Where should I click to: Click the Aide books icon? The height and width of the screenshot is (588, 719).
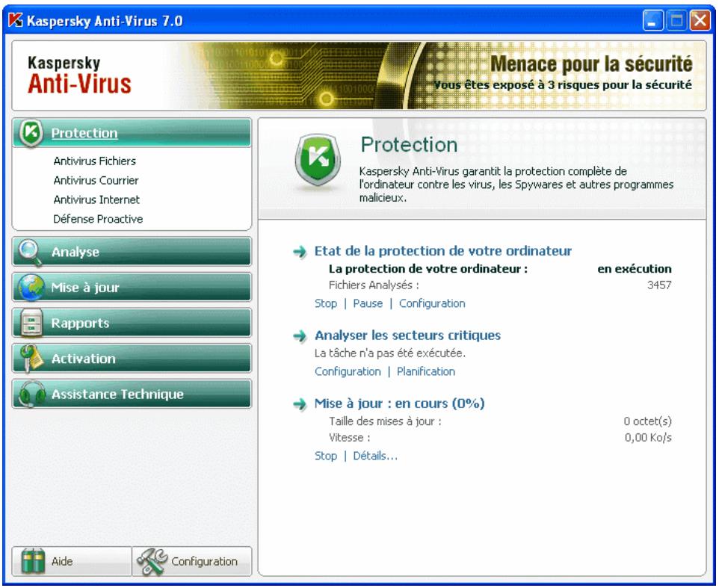point(34,561)
